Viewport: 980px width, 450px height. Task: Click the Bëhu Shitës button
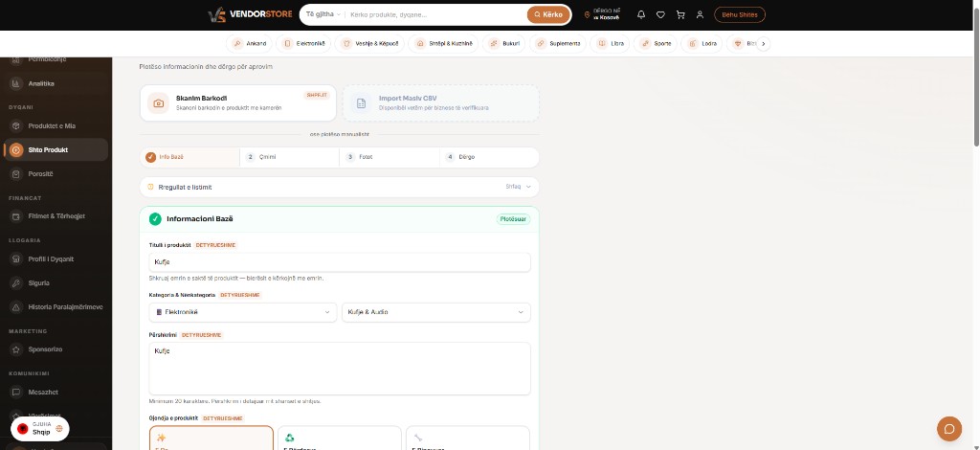740,14
